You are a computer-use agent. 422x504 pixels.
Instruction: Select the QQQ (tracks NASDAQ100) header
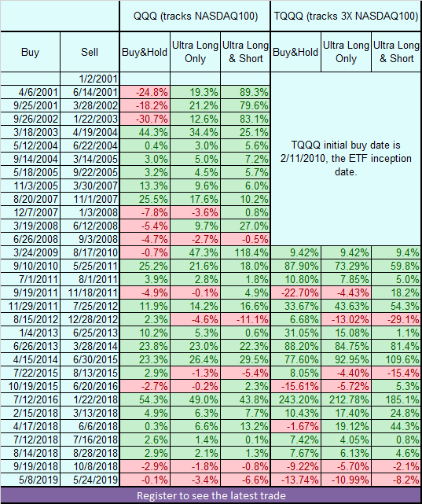click(195, 16)
